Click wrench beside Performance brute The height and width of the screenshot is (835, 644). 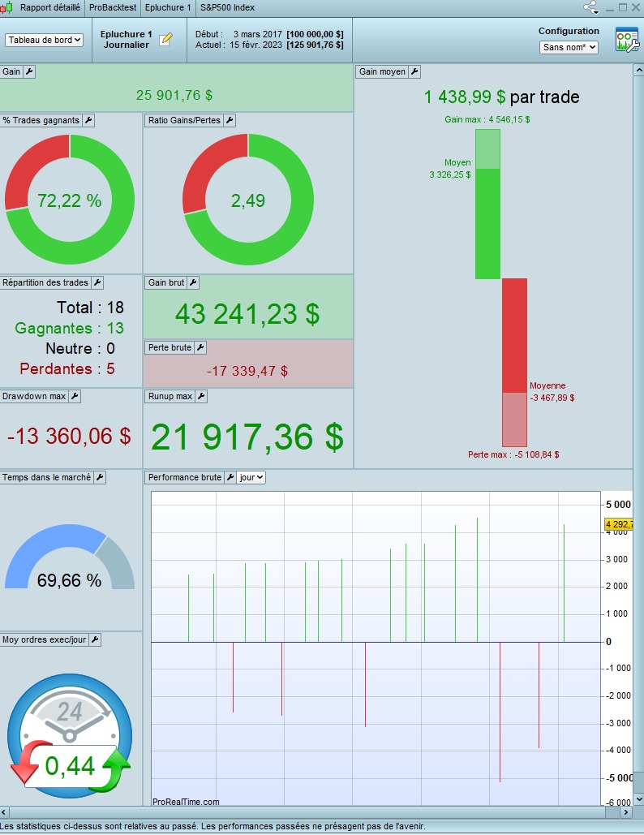230,478
